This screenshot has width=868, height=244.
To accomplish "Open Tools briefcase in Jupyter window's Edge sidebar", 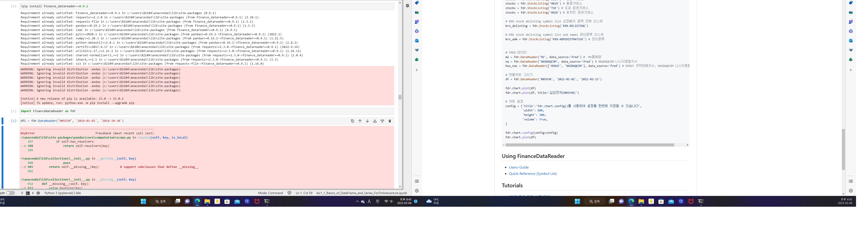I will (x=417, y=12).
